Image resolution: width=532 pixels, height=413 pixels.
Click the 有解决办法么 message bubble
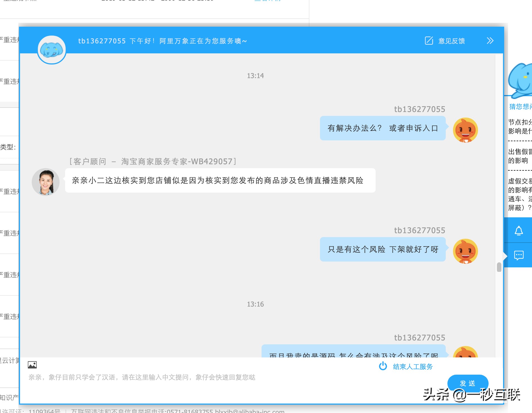tap(383, 129)
